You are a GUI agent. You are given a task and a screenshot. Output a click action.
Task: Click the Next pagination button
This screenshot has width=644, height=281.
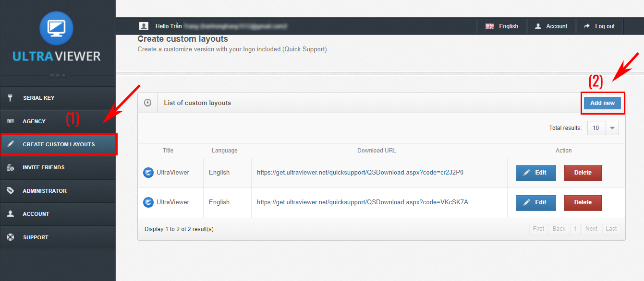coord(592,229)
